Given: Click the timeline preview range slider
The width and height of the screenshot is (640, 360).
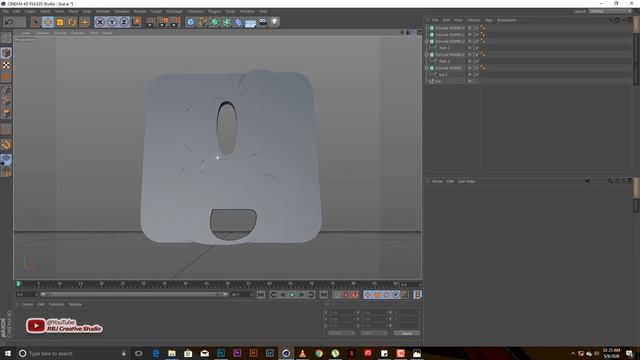Looking at the screenshot, I should tap(134, 294).
